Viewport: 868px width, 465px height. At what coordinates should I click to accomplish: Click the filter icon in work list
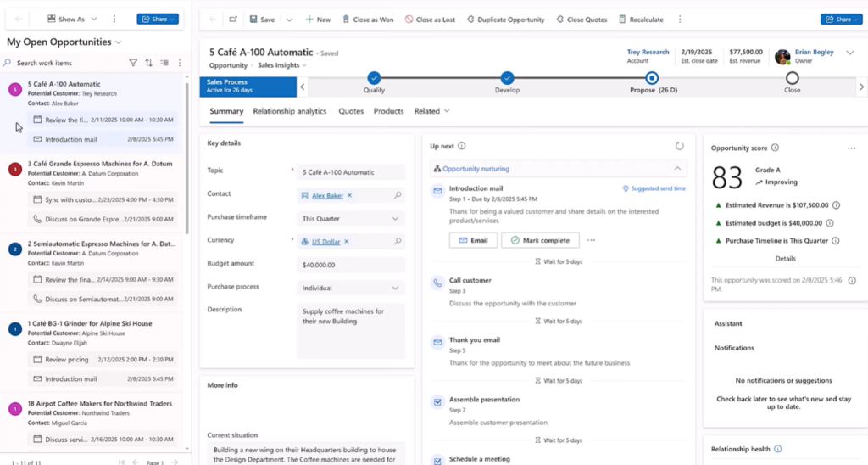pyautogui.click(x=133, y=63)
